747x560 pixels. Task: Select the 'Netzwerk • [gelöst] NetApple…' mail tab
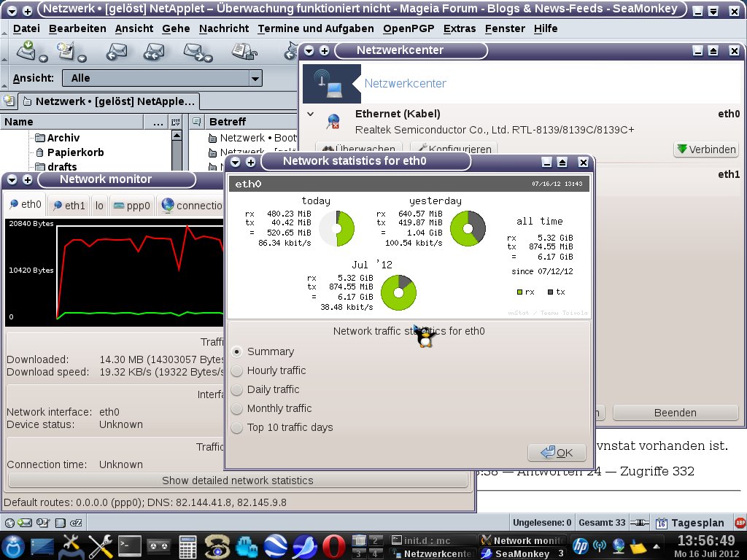(x=109, y=101)
